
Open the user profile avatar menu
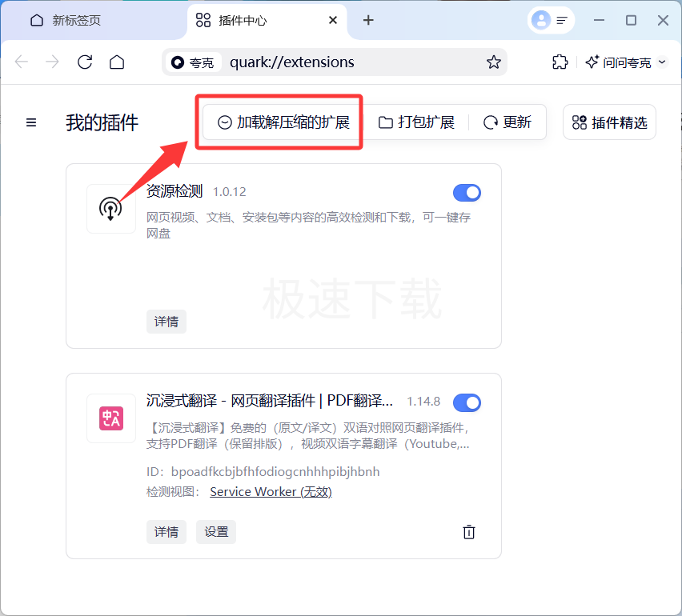[541, 20]
